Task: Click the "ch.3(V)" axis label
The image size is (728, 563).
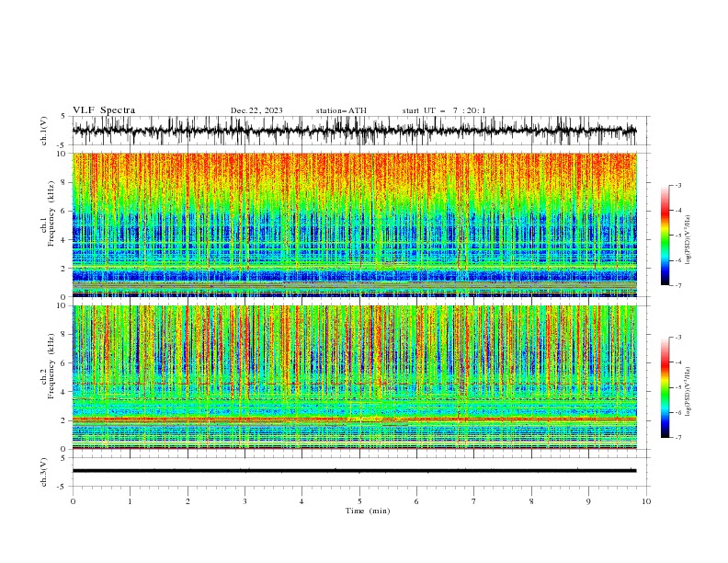Action: point(44,472)
